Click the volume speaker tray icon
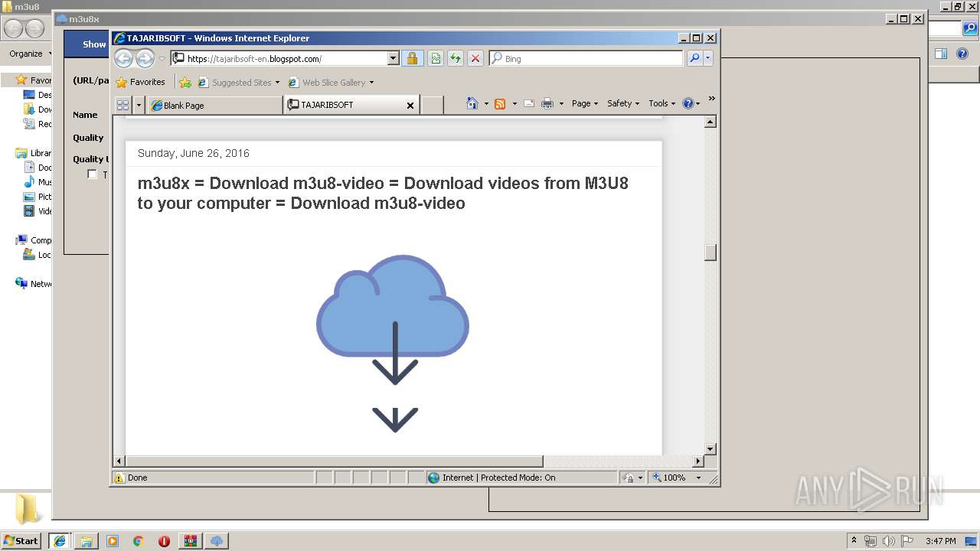Screen dimensions: 980x551 click(x=888, y=541)
